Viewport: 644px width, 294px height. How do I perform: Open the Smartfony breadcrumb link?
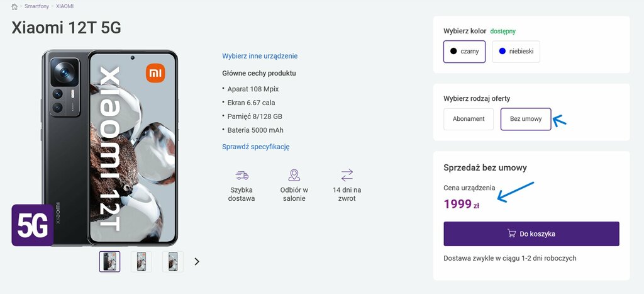[x=36, y=6]
